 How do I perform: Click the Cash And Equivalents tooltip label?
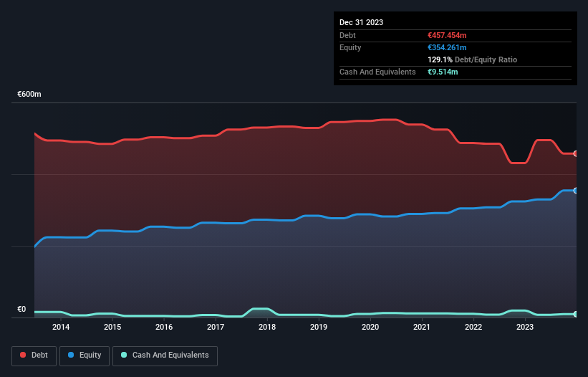tap(377, 72)
